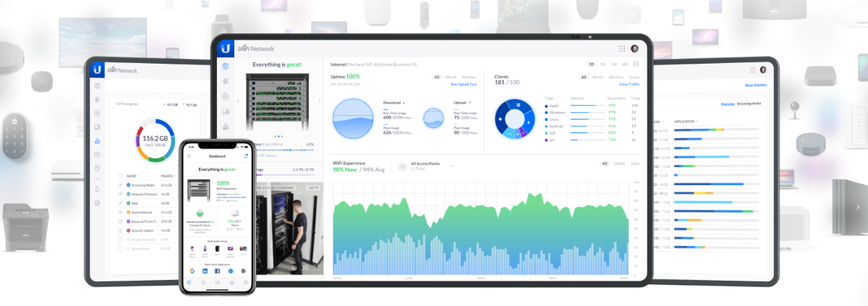
Task: Open topology icon in center tablet sidebar
Action: pyautogui.click(x=226, y=82)
